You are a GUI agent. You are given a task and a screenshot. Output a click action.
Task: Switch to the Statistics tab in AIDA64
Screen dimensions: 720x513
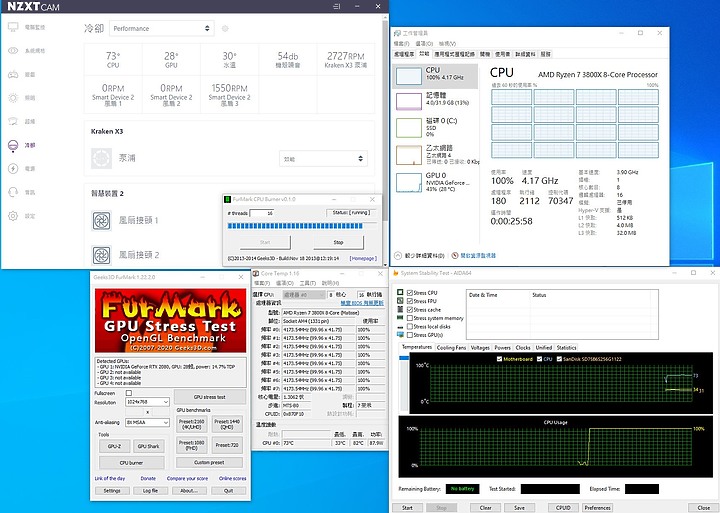(566, 348)
